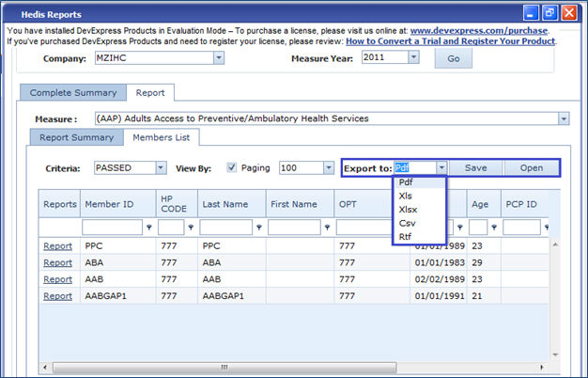Click filter icon beside HP CODE filter box
The height and width of the screenshot is (378, 588).
(x=192, y=228)
